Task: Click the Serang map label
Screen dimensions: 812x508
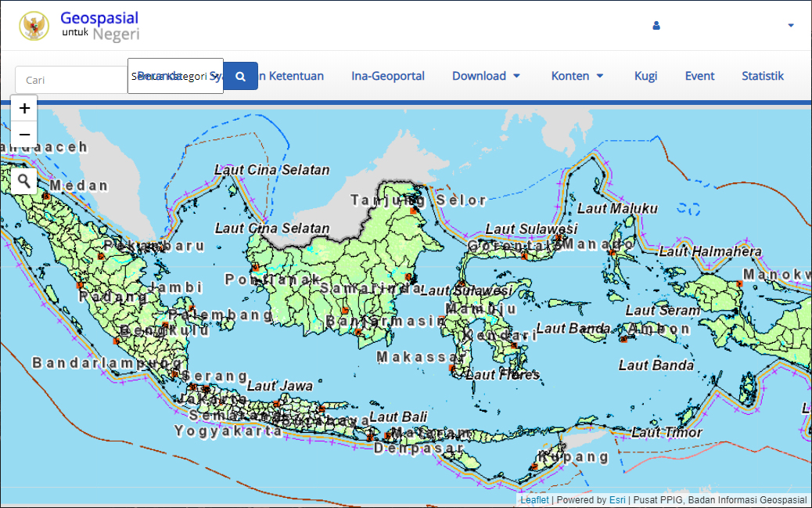Action: pyautogui.click(x=215, y=376)
